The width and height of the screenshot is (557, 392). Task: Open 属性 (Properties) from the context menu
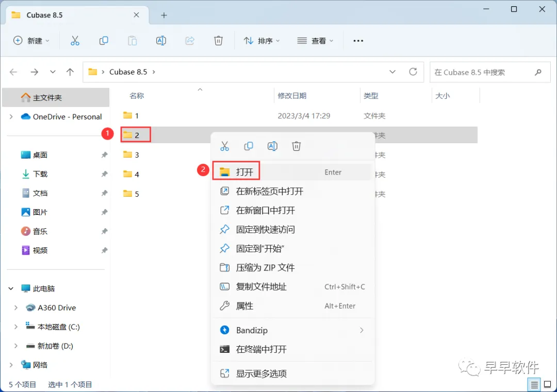coord(293,306)
